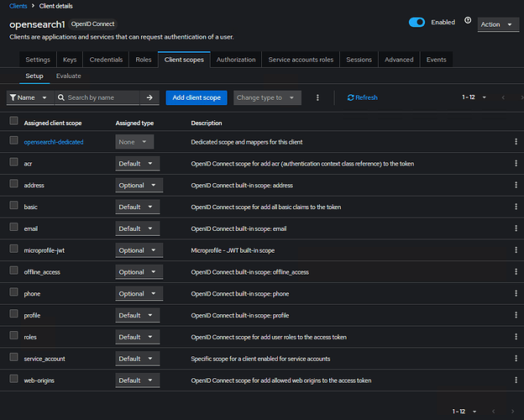Change assigned type for phone scope
The width and height of the screenshot is (524, 420).
(139, 294)
